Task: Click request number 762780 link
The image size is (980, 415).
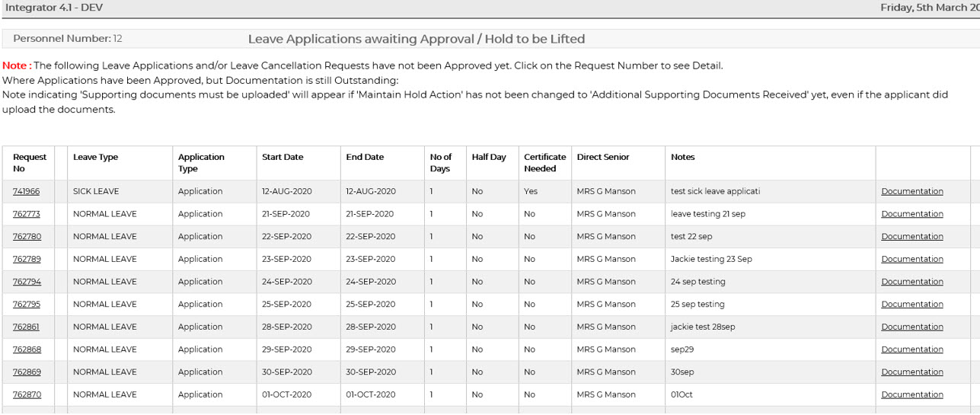Action: point(27,237)
